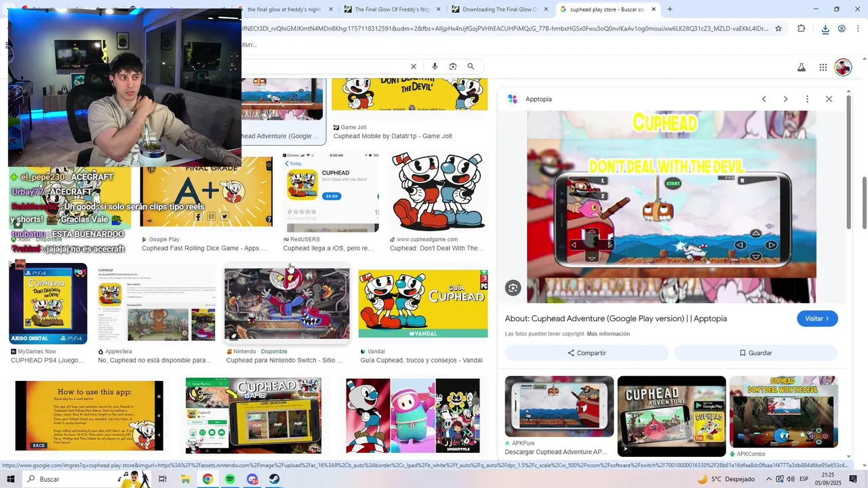
Task: Open Google Play 'Cuphead Fast Rolling Dice Game' result
Action: 204,248
